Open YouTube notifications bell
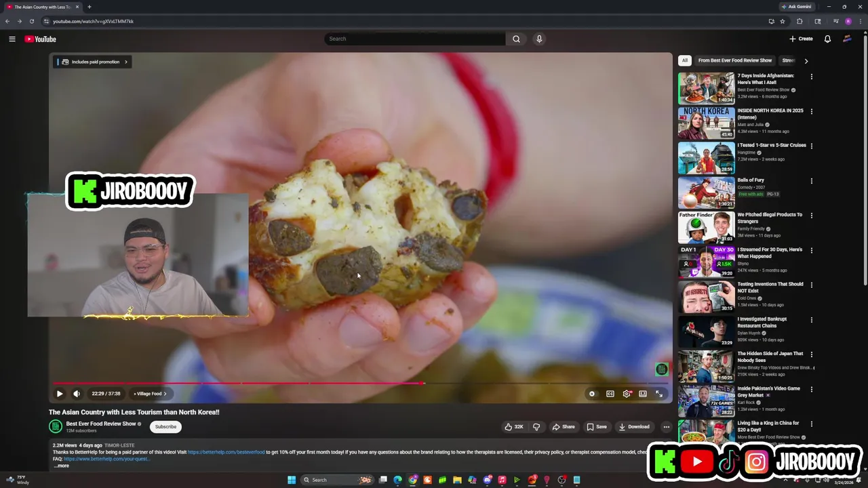The width and height of the screenshot is (868, 488). pos(827,39)
